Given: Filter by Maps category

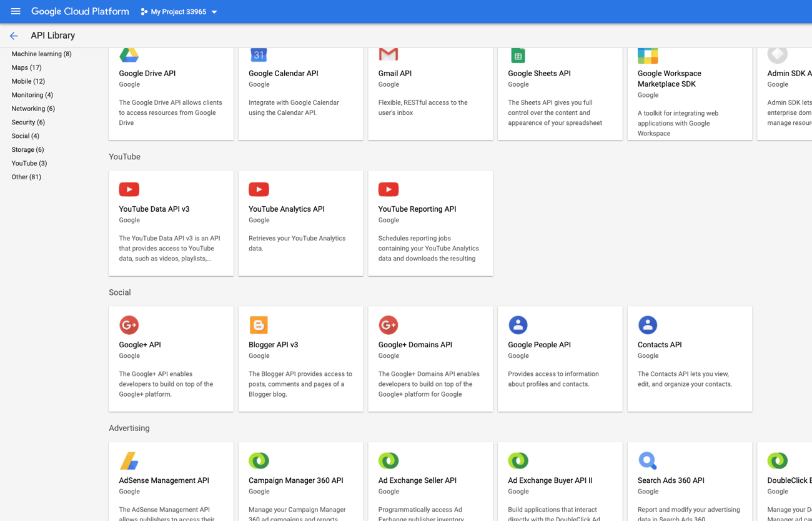Looking at the screenshot, I should [x=26, y=67].
